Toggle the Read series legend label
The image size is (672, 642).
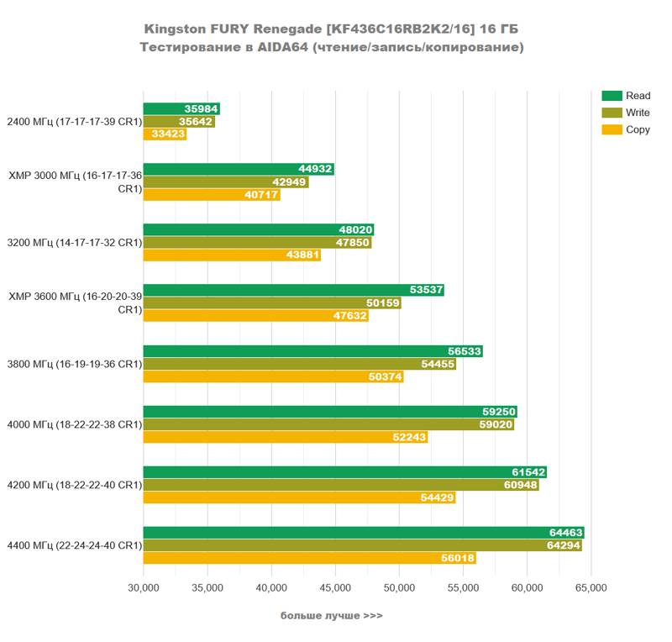pos(638,96)
